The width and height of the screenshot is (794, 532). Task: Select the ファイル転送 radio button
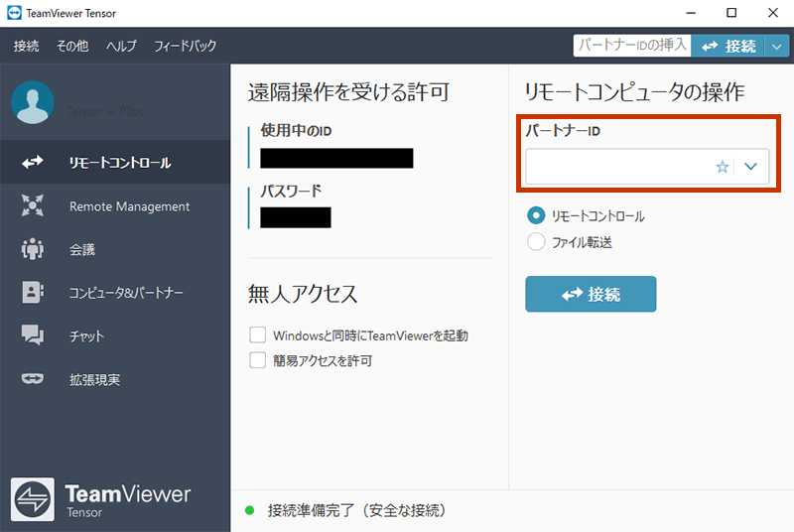[536, 242]
